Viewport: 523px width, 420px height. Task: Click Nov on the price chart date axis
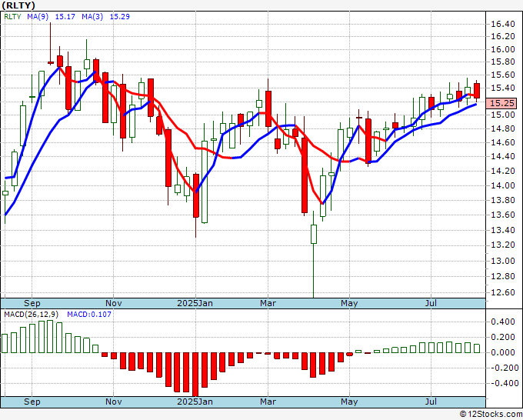coord(113,303)
